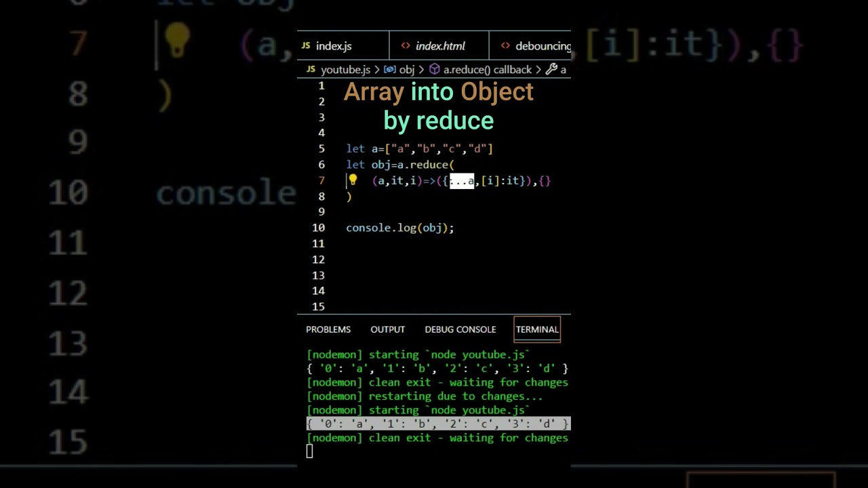The width and height of the screenshot is (868, 488).
Task: Click the 'by reduce' caption text
Action: point(439,121)
